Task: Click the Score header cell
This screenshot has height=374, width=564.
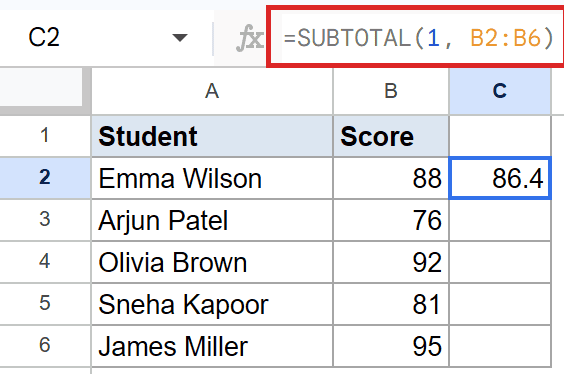Action: tap(391, 136)
